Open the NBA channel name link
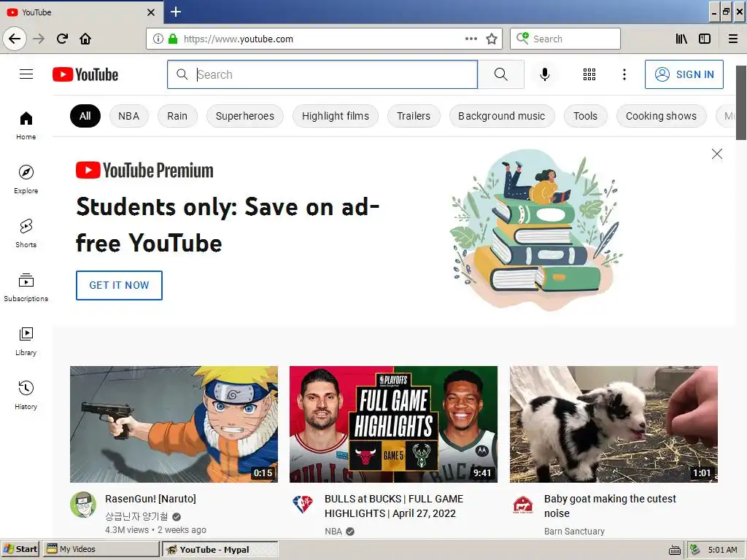 333,532
